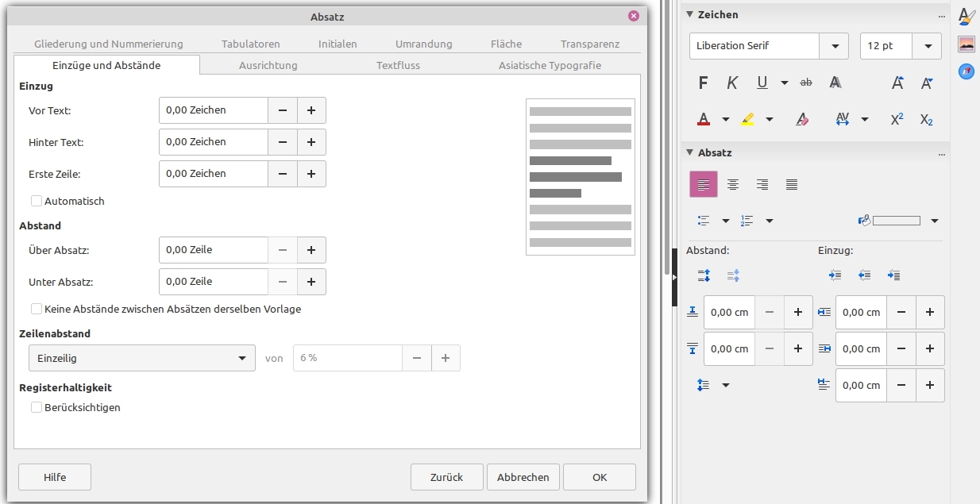The image size is (980, 504).
Task: Decrease Hinter Text indent with minus
Action: (x=283, y=142)
